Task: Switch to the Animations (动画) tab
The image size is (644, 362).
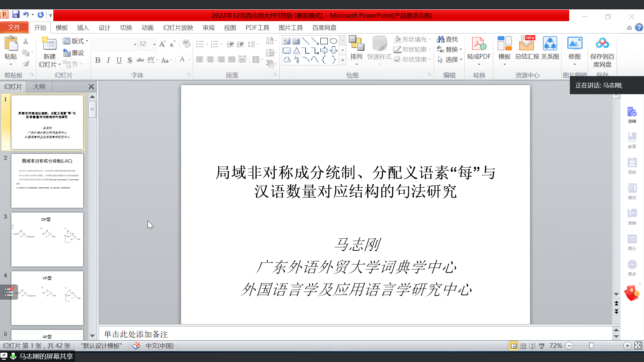Action: pos(147,28)
